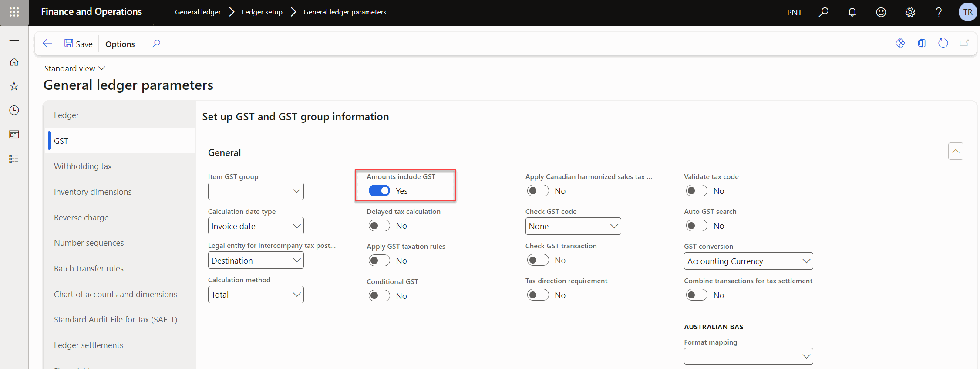980x369 pixels.
Task: Select the GST tab
Action: coord(120,141)
